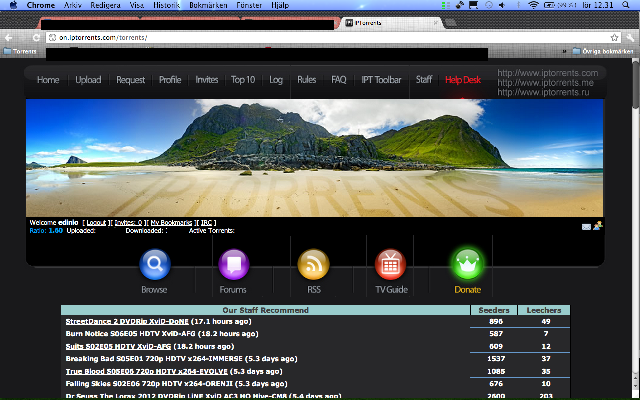This screenshot has height=400, width=640.
Task: Open the Apple menu
Action: pyautogui.click(x=13, y=5)
